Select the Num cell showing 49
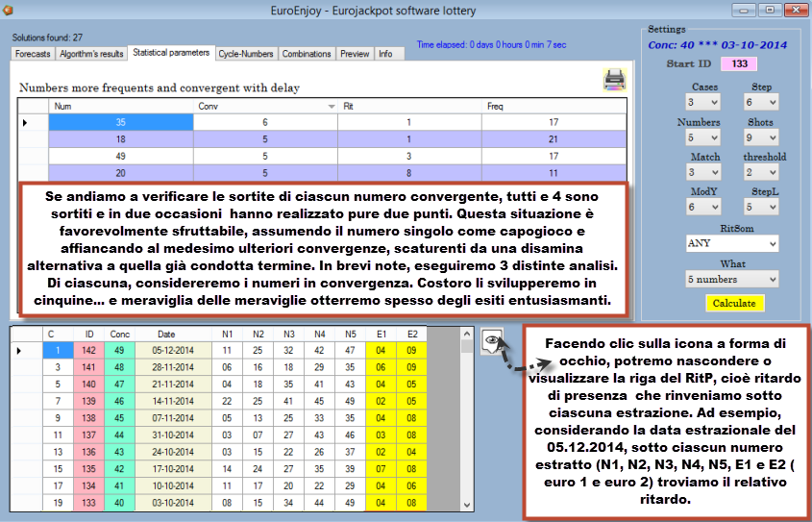 [x=121, y=156]
